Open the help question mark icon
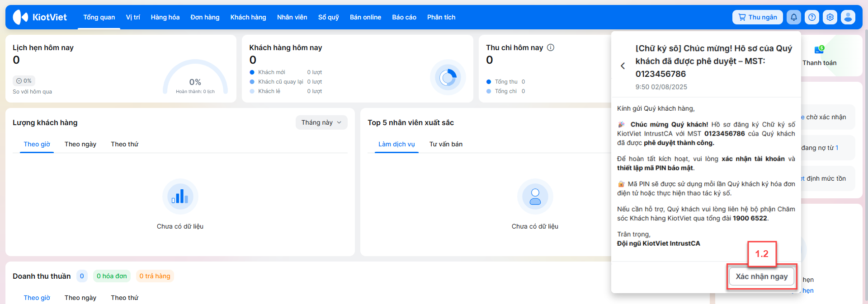 pyautogui.click(x=812, y=17)
